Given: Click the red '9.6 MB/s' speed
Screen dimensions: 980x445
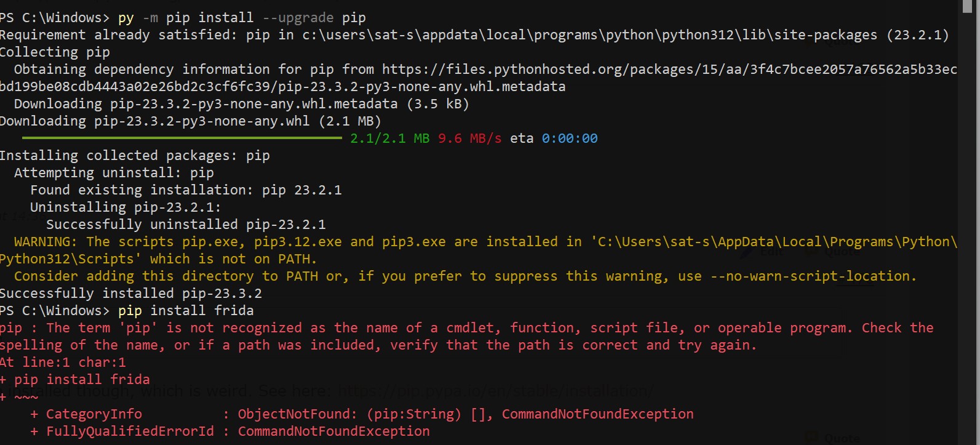Looking at the screenshot, I should [x=469, y=138].
